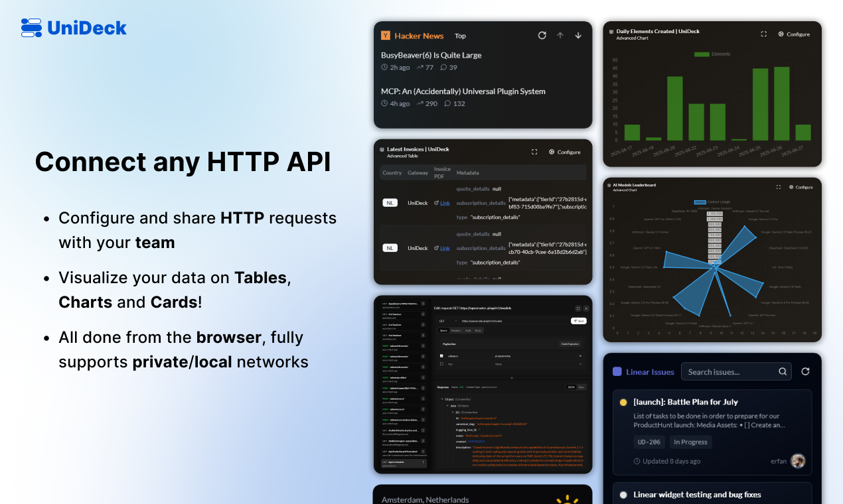Collapse the root Object node in the response tree
Screen dimensions: 843x504
[x=443, y=399]
